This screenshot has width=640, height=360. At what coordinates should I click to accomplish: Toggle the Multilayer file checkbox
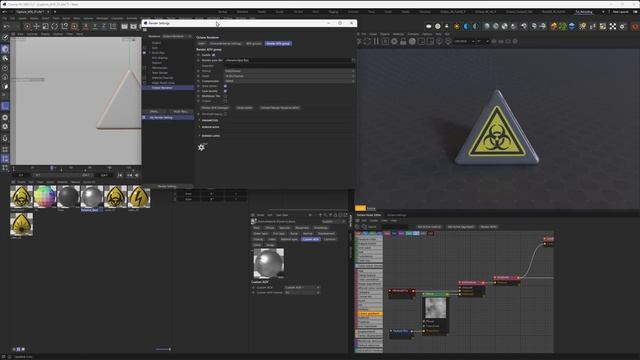tap(225, 96)
